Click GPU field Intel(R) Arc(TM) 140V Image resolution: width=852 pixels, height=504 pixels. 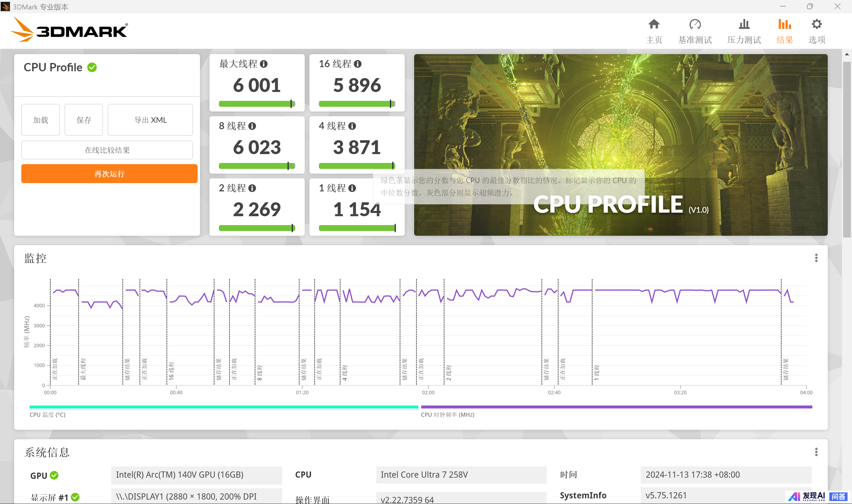[196, 475]
